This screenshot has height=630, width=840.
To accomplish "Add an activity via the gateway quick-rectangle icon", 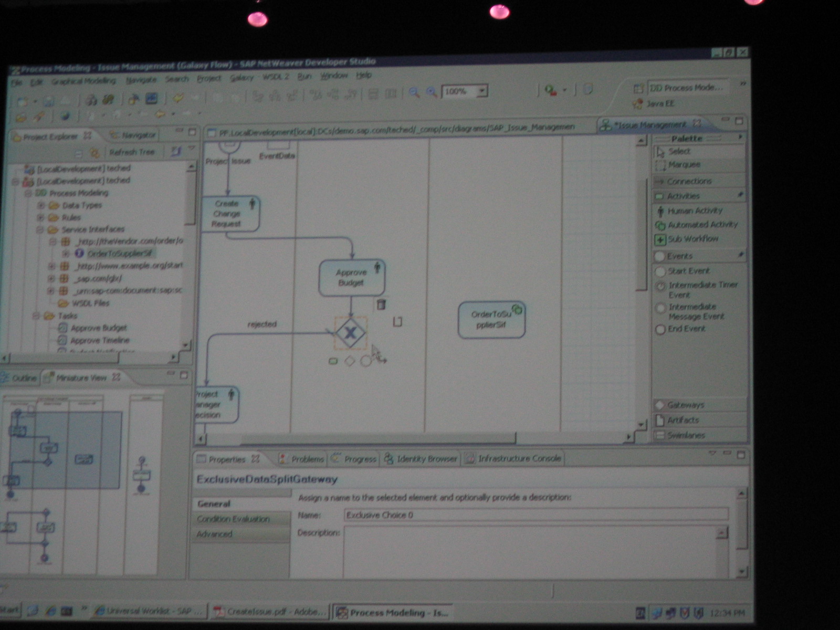I will (333, 361).
